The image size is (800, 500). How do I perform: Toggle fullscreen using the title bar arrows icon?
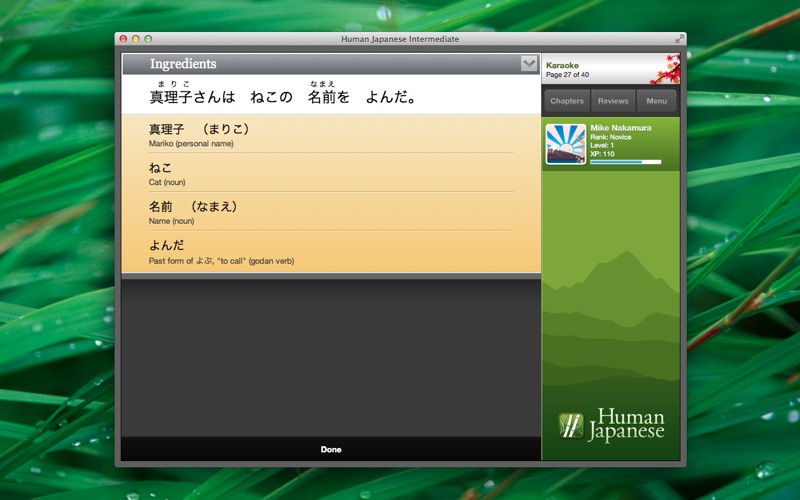(680, 38)
